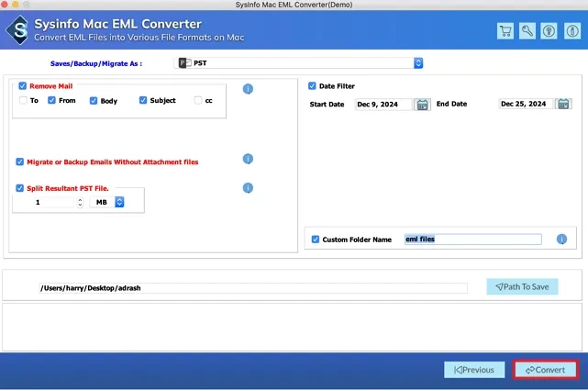Toggle Split Resultant PST File checkbox

coord(19,188)
